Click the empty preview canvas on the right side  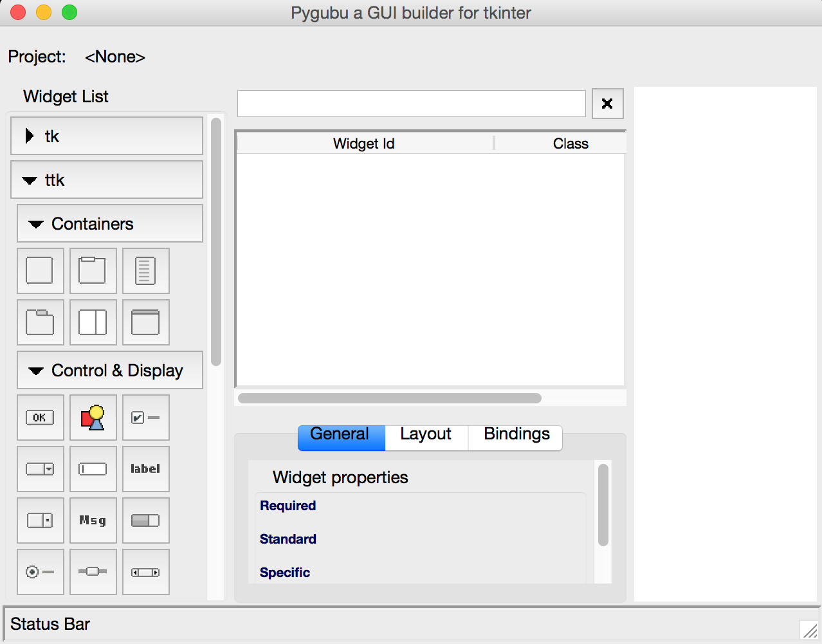coord(726,344)
